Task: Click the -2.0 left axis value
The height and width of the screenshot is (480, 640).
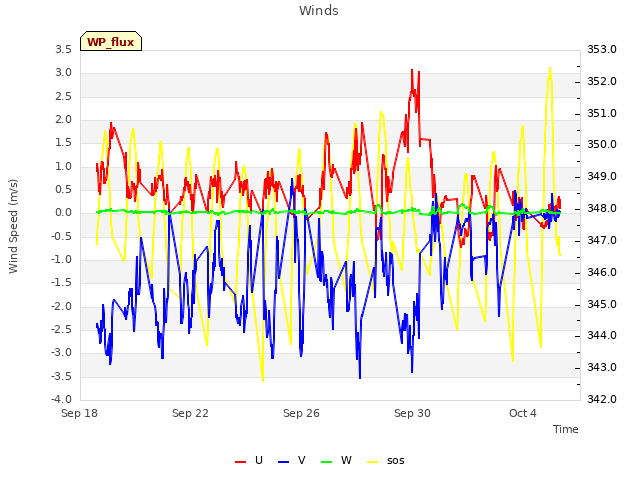Action: pos(61,306)
